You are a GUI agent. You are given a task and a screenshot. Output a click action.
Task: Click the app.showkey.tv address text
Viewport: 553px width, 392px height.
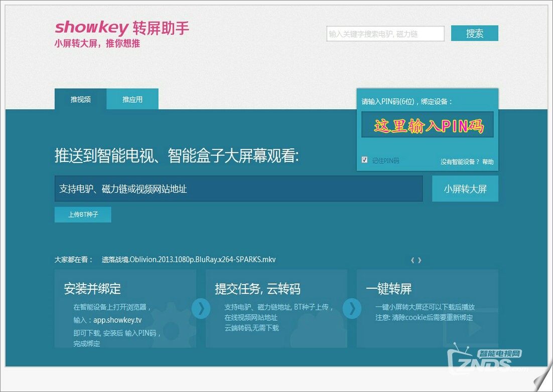point(117,320)
